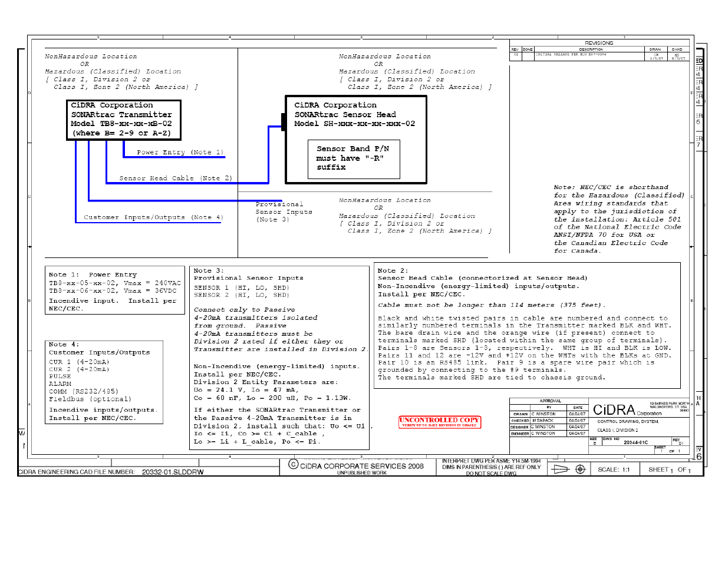Click the Customer Inputs/Outputs (Note 4) label
This screenshot has width=728, height=562.
[153, 217]
